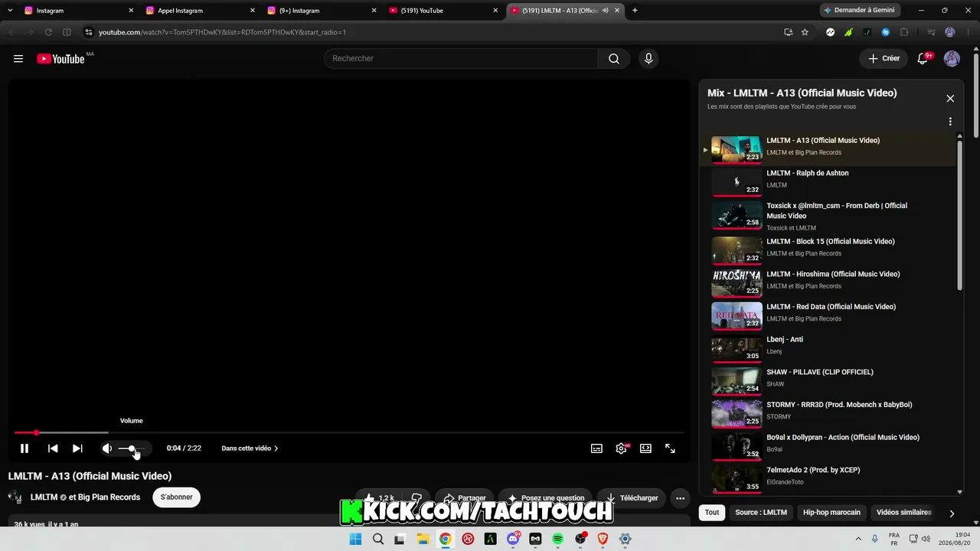Pause the video
Screen dimensions: 980x551
[x=24, y=448]
